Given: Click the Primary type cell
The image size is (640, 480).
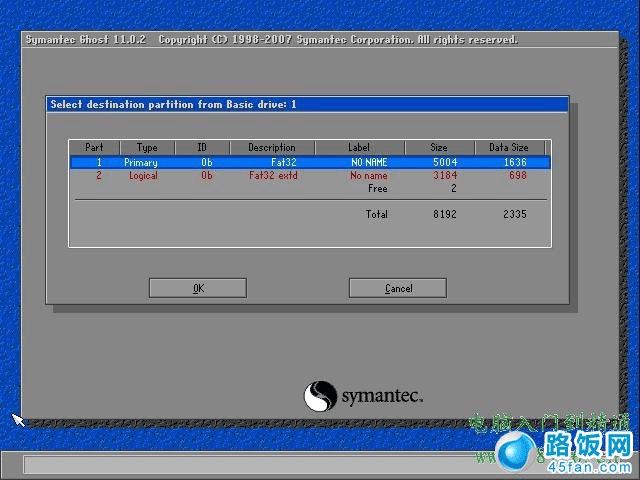Looking at the screenshot, I should [x=141, y=162].
